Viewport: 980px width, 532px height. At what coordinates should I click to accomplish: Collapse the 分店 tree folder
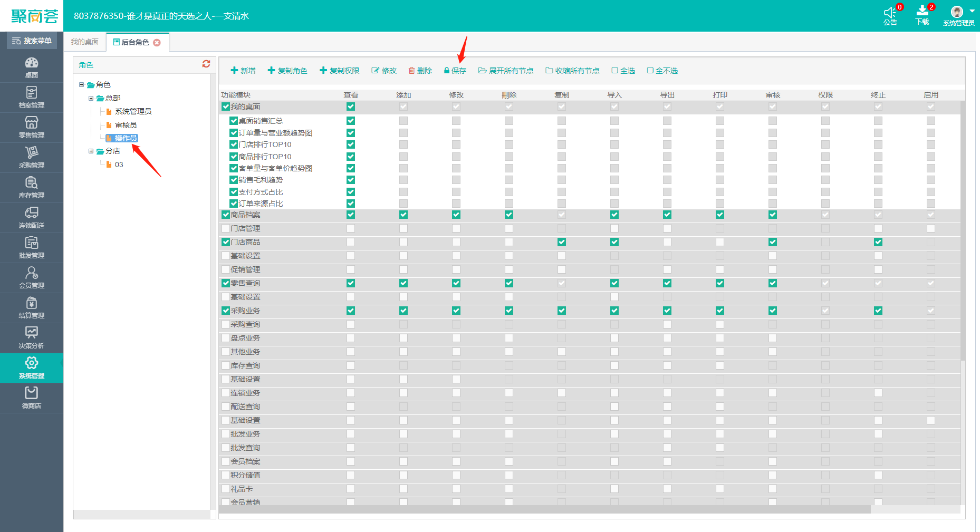coord(91,151)
